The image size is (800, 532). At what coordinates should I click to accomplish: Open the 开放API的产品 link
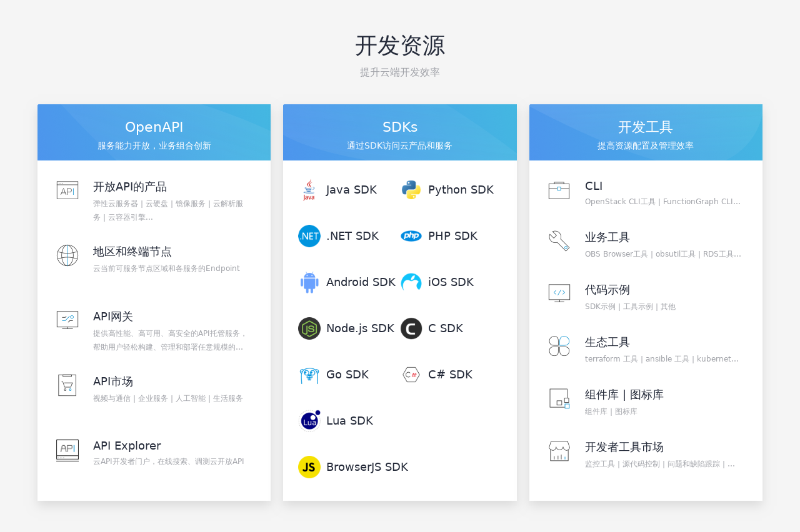(130, 186)
